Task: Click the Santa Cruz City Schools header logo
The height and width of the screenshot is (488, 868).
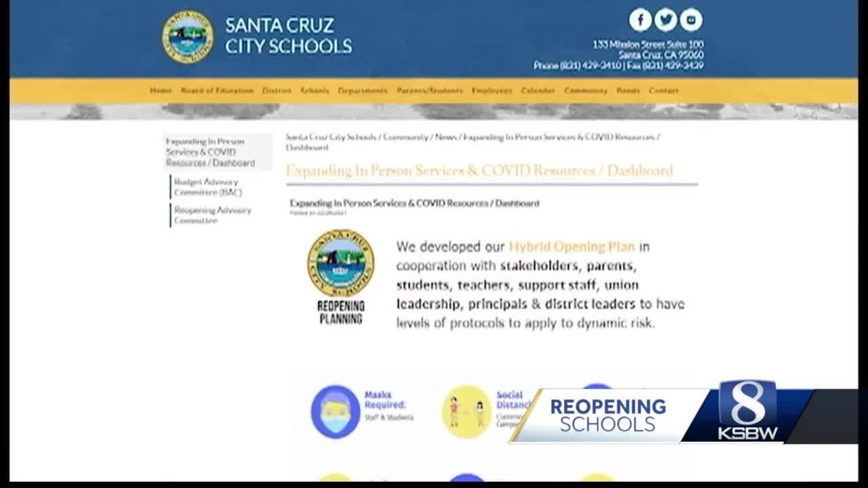Action: 187,37
